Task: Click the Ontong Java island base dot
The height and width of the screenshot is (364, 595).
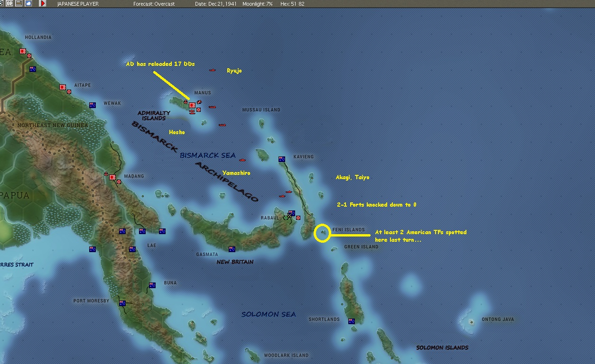Action: click(471, 322)
